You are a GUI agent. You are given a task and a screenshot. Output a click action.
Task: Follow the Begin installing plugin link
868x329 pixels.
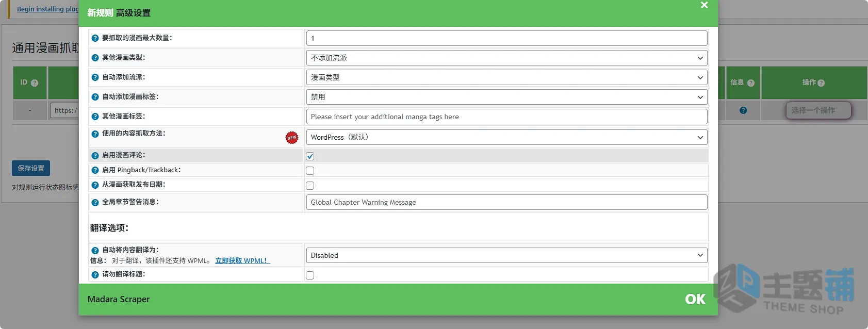point(47,9)
